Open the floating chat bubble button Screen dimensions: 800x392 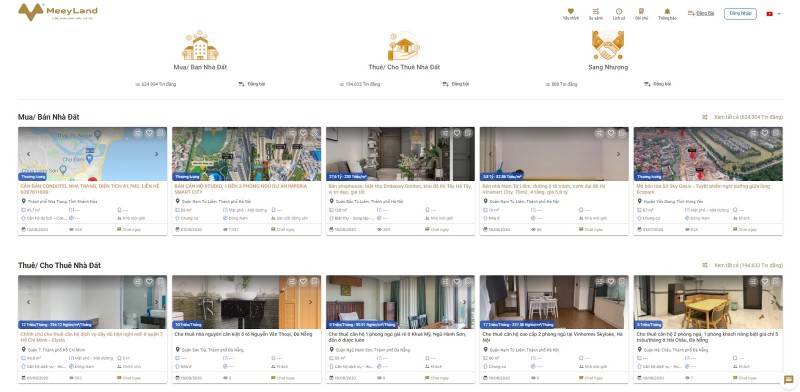pos(788,380)
